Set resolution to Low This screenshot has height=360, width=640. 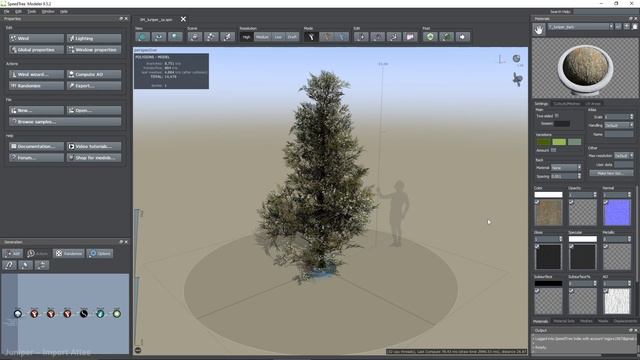tap(278, 37)
